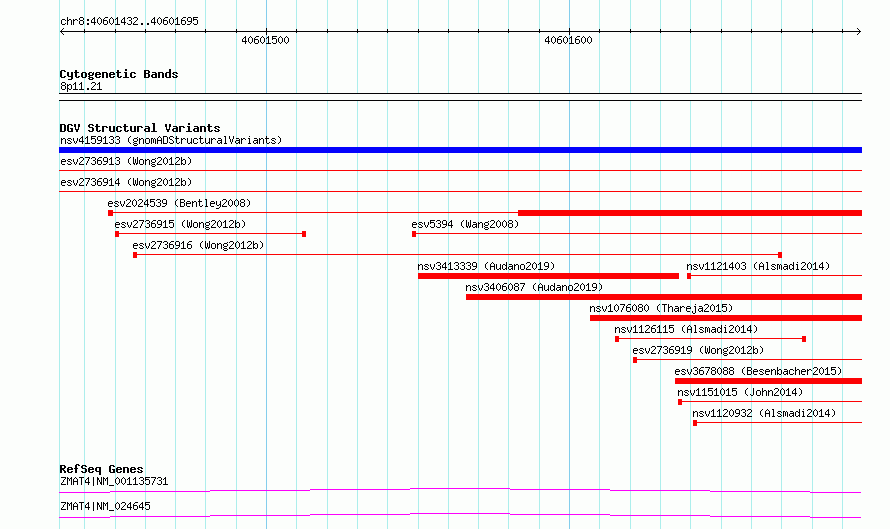Click the RefSeq Genes track title

pos(101,469)
